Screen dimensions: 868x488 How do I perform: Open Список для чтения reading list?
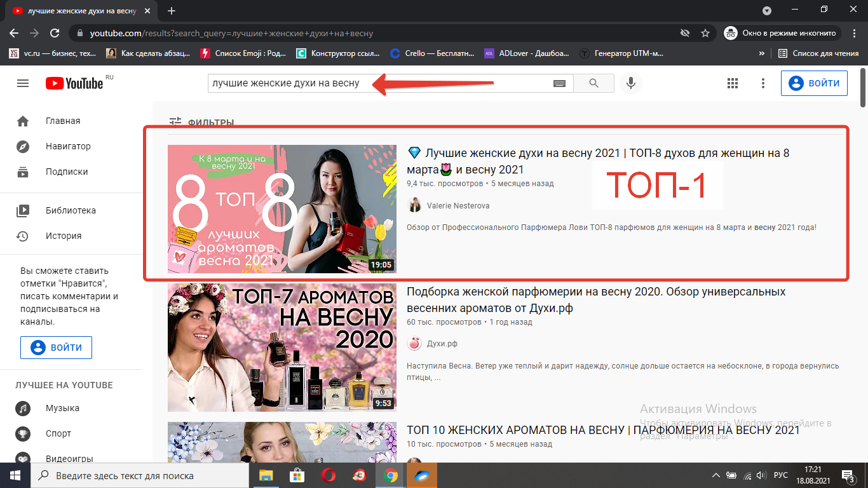pyautogui.click(x=818, y=53)
